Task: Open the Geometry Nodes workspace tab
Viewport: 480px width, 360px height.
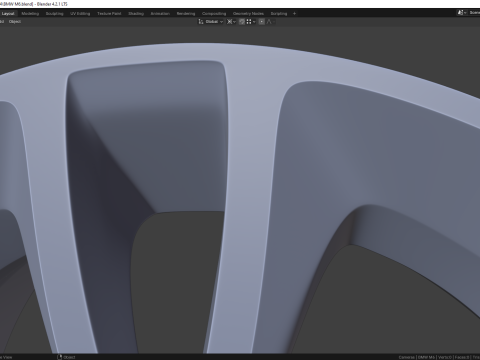Action: [x=248, y=14]
